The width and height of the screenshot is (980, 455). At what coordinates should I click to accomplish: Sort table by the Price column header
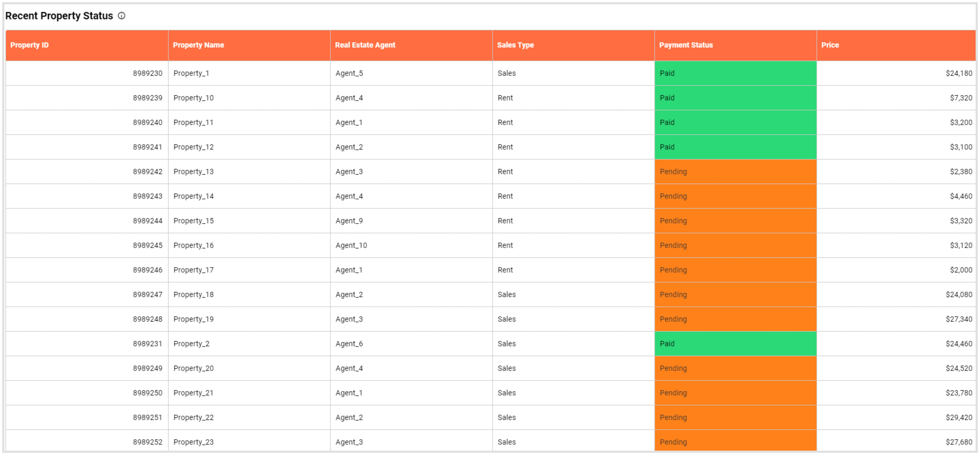click(830, 45)
